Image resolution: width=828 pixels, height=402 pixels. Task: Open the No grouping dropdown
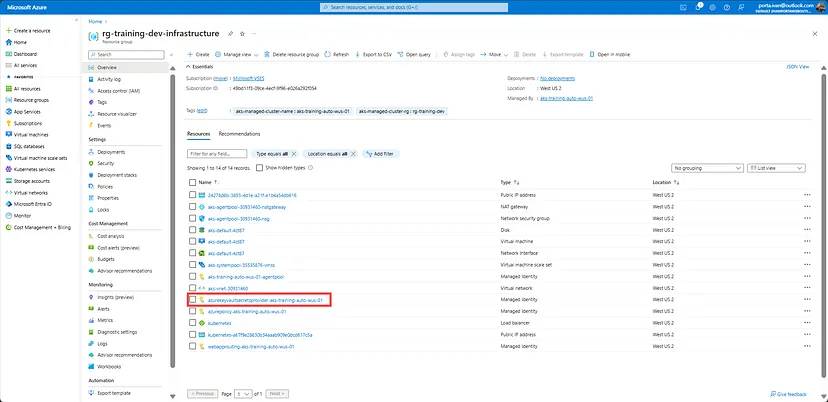pyautogui.click(x=707, y=168)
